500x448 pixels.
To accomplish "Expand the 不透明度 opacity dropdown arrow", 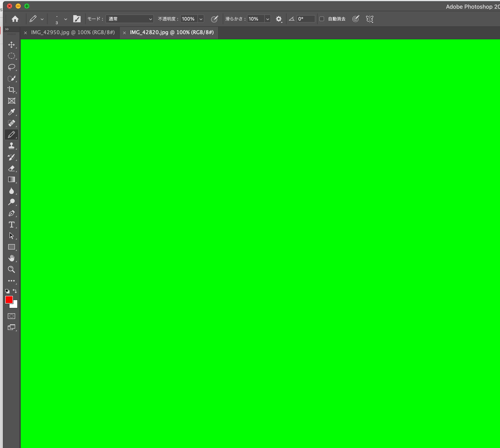I will tap(201, 19).
